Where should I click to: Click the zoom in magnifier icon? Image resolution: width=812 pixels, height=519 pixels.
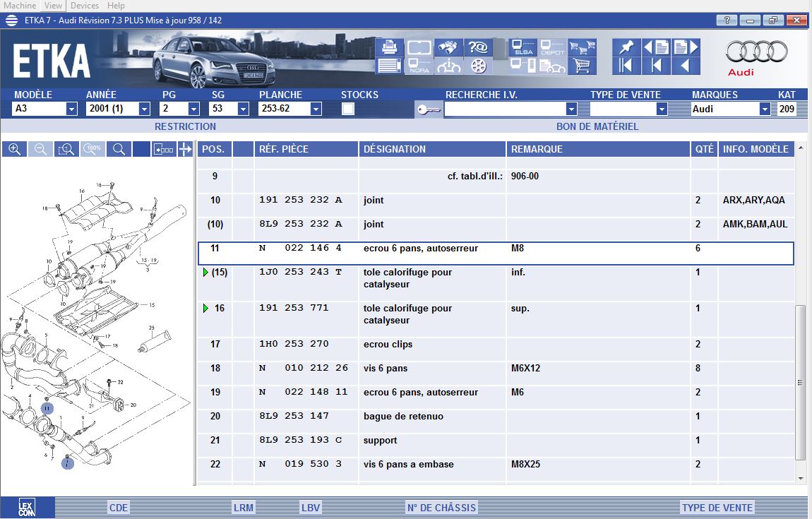pyautogui.click(x=14, y=149)
